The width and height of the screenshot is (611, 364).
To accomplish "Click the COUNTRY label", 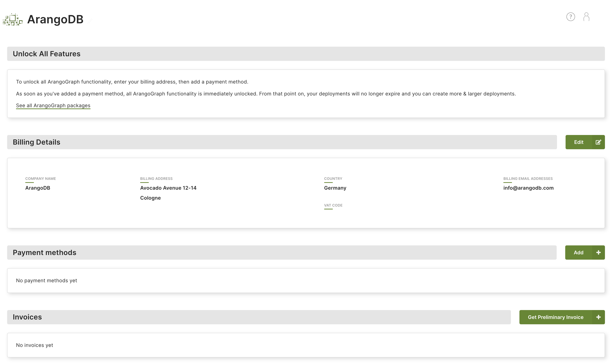I will tap(333, 179).
